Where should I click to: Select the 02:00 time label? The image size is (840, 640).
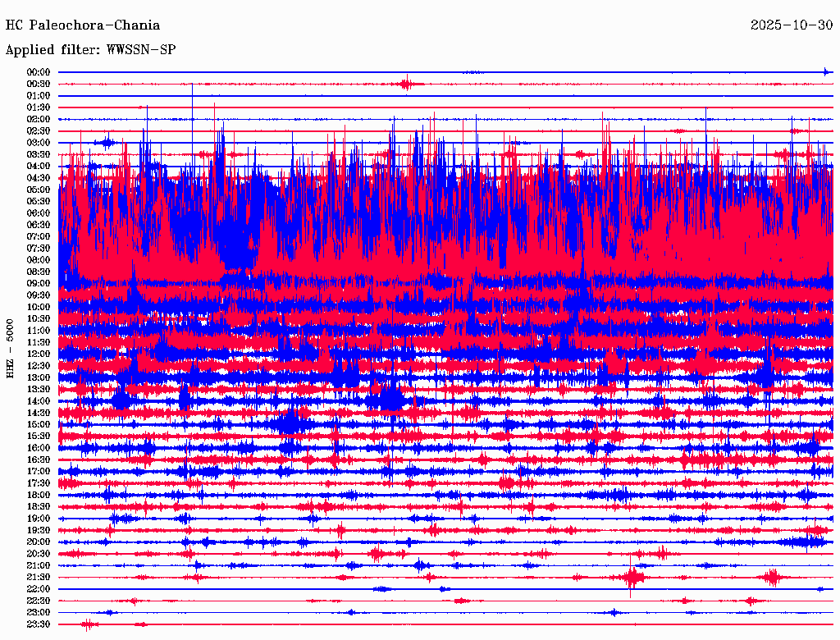click(x=39, y=120)
